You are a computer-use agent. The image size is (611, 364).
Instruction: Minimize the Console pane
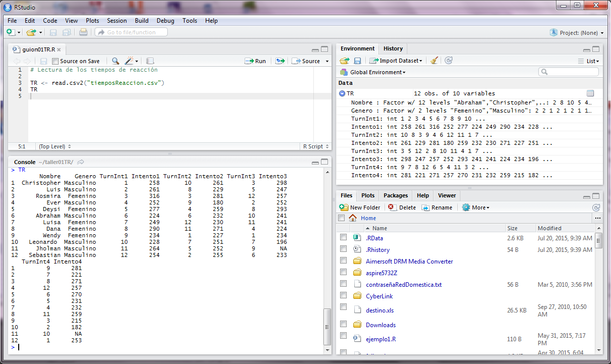315,163
